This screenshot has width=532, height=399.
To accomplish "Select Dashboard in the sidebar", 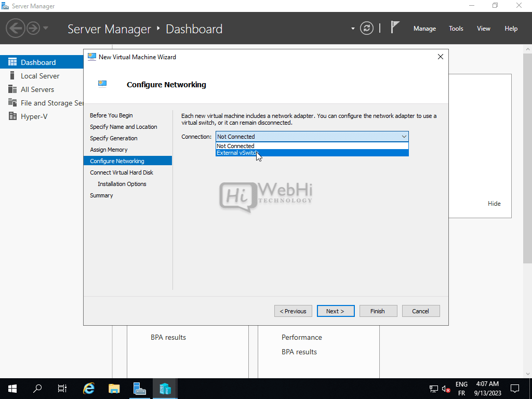I will point(42,62).
